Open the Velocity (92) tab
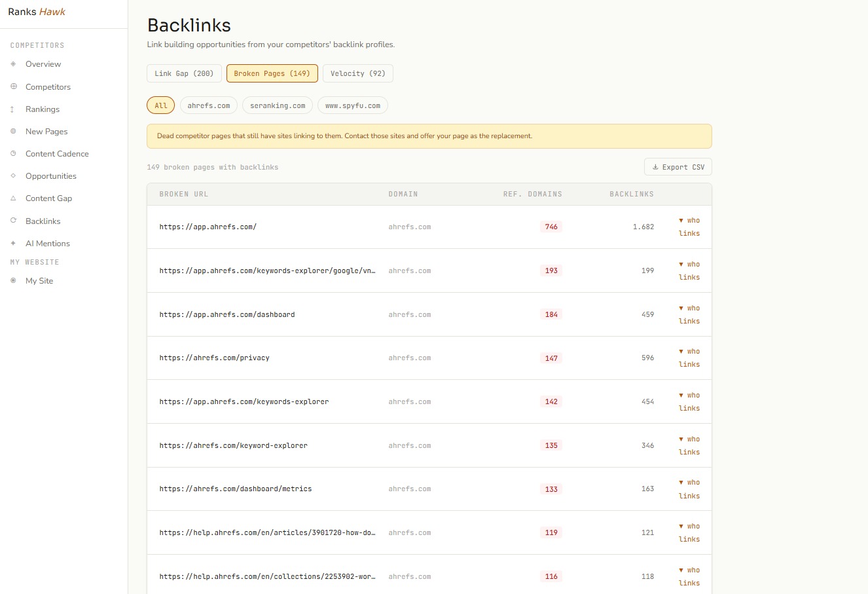868x594 pixels. (x=358, y=73)
